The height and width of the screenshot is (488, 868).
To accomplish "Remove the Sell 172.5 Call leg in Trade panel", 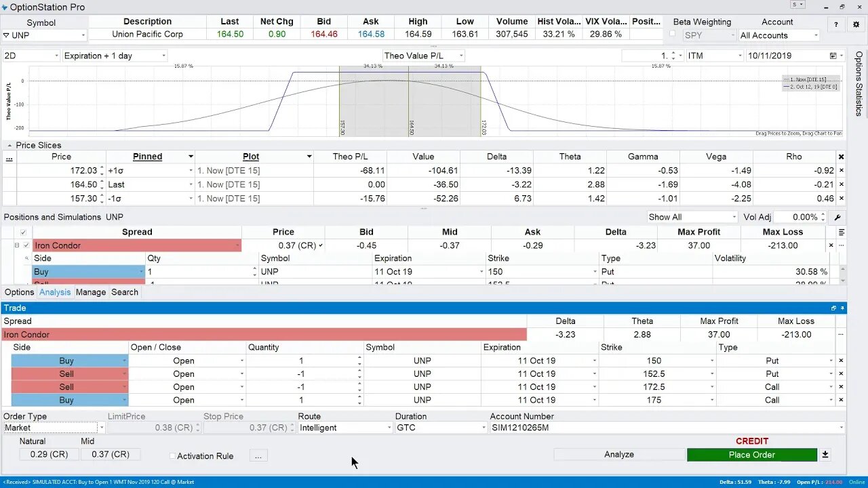I will [842, 387].
